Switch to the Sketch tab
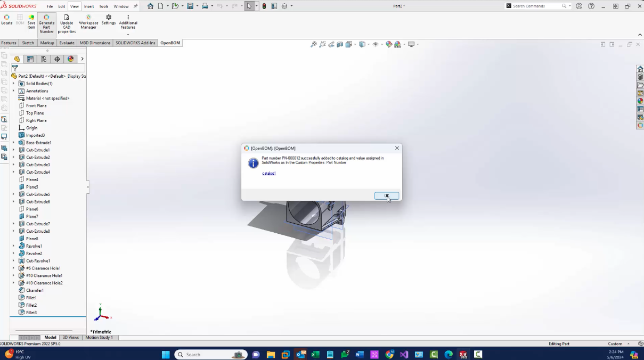 coord(28,43)
